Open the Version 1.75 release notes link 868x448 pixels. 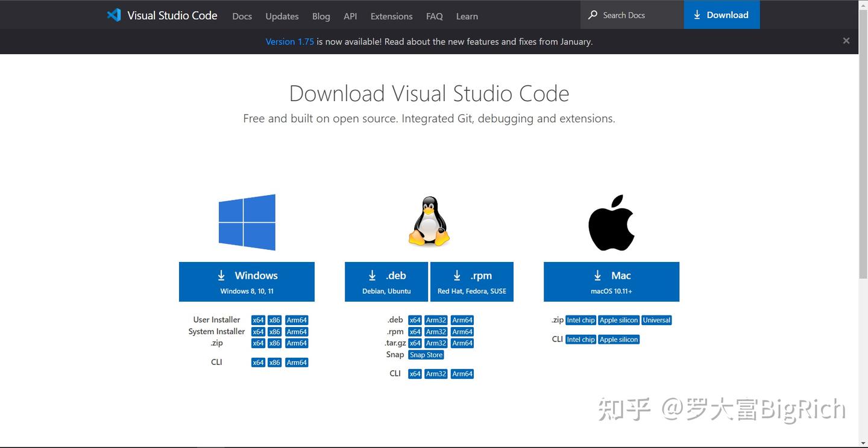point(289,41)
